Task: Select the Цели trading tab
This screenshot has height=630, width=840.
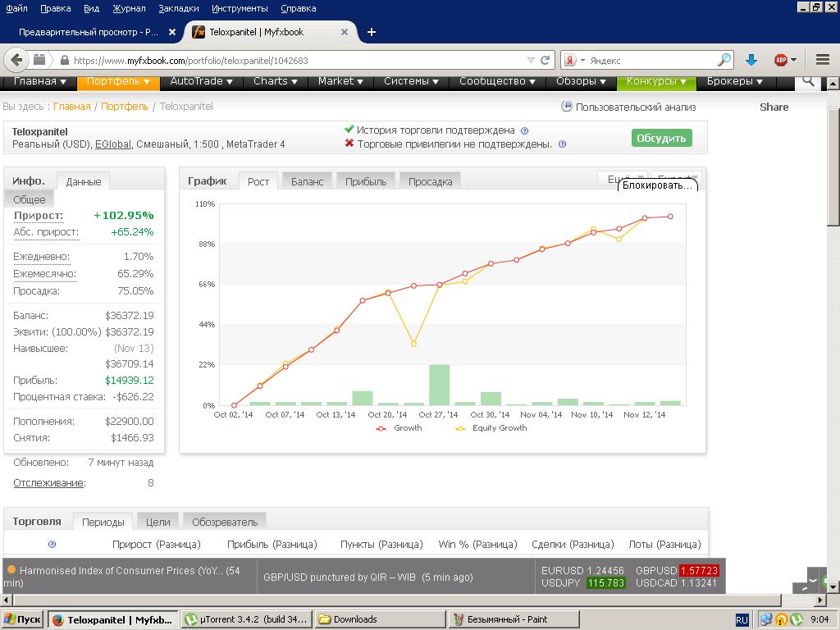Action: [158, 522]
